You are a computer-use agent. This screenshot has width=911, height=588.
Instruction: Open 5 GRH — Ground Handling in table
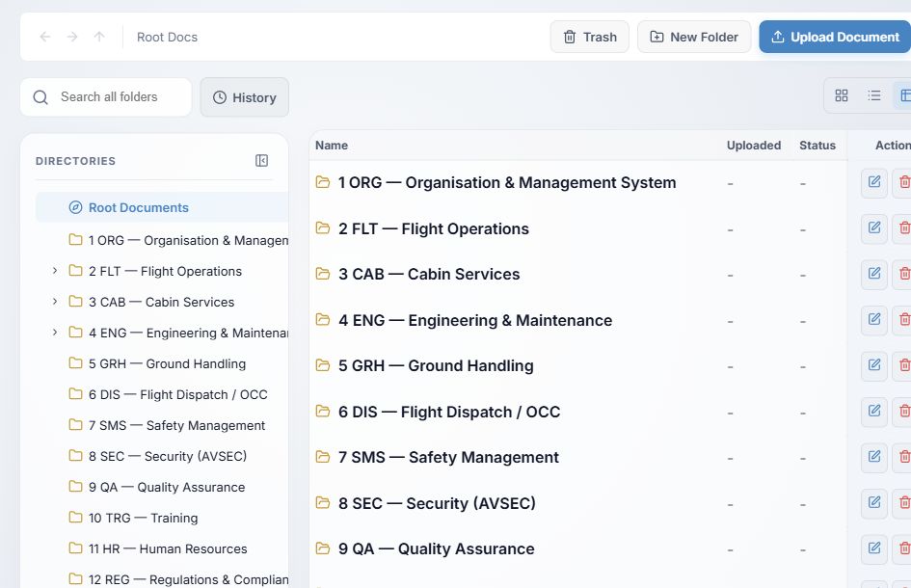436,365
